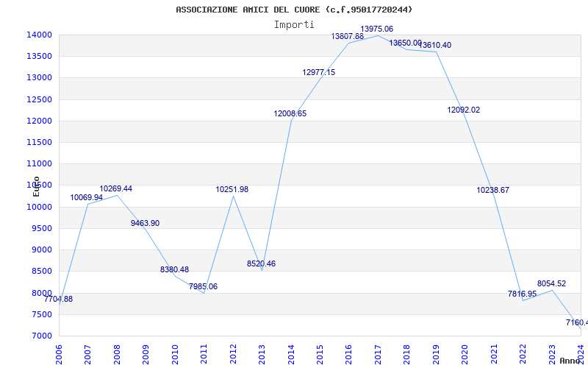
Task: Click the x-axis year 2011
Action: (204, 355)
